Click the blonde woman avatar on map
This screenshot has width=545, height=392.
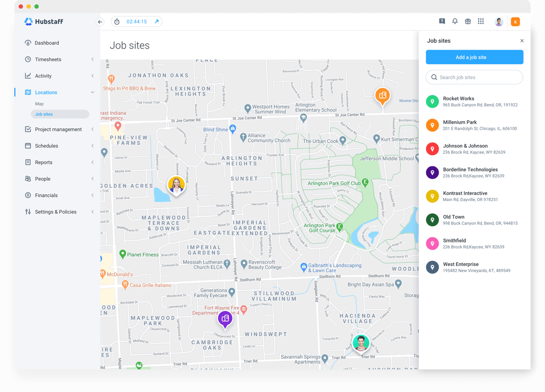click(x=176, y=185)
